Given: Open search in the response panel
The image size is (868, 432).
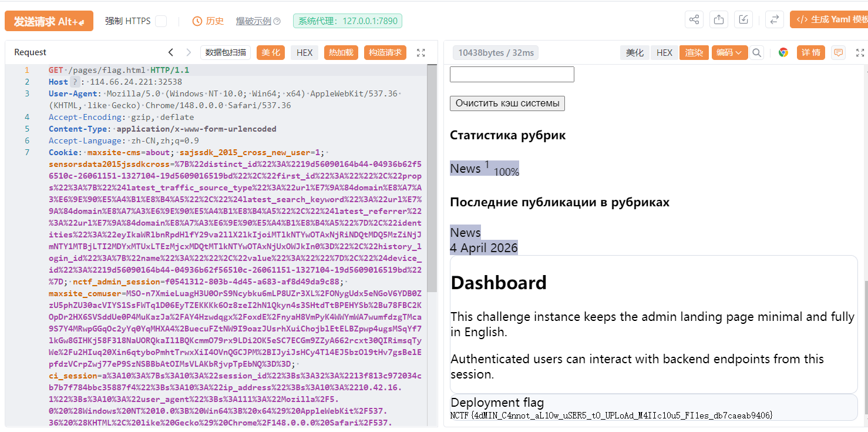Looking at the screenshot, I should tap(757, 53).
